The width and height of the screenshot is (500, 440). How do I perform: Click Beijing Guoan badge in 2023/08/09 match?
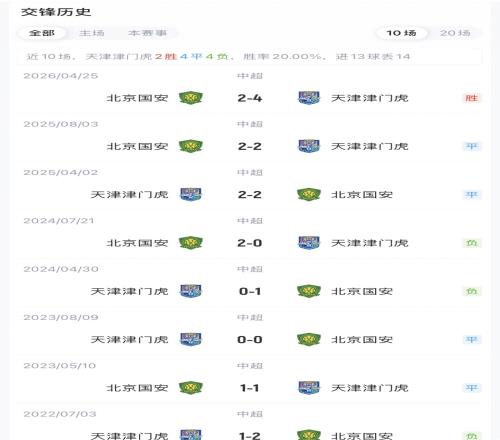[309, 339]
